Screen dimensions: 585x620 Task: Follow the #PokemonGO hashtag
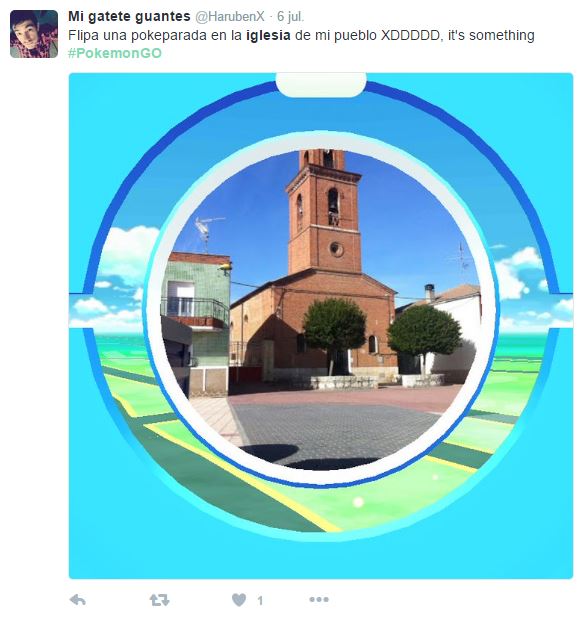[115, 53]
